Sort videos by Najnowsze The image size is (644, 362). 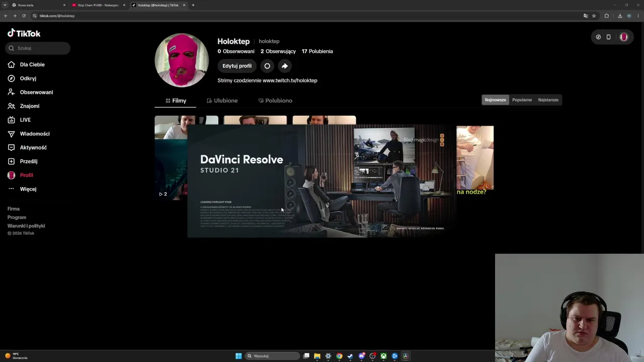pos(496,100)
